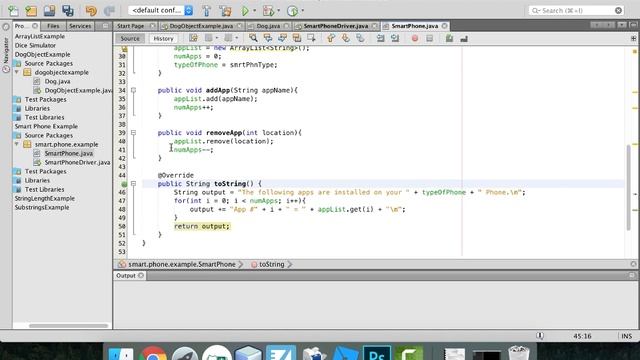Uncomment the selected lines icon
This screenshot has height=360, width=640.
464,38
